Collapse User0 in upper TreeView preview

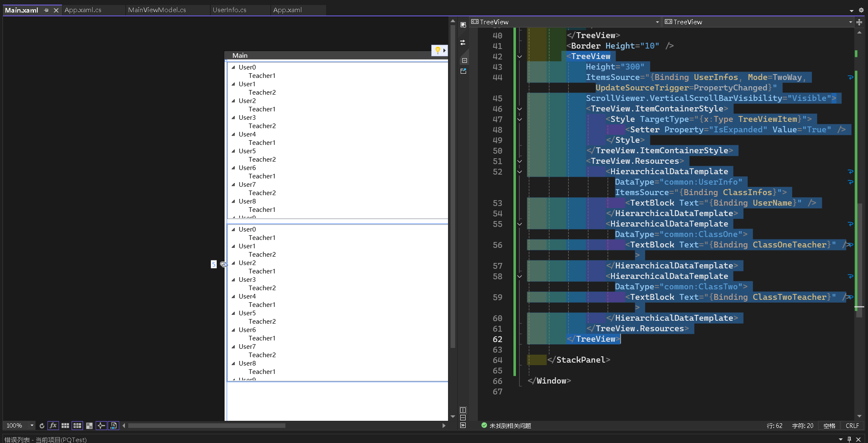pyautogui.click(x=233, y=67)
